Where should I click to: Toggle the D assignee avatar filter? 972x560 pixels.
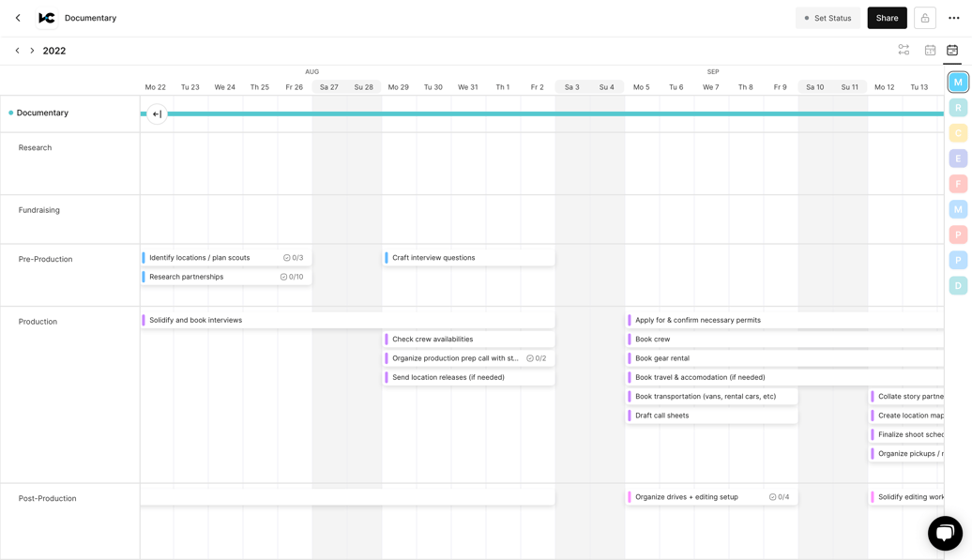coord(958,284)
